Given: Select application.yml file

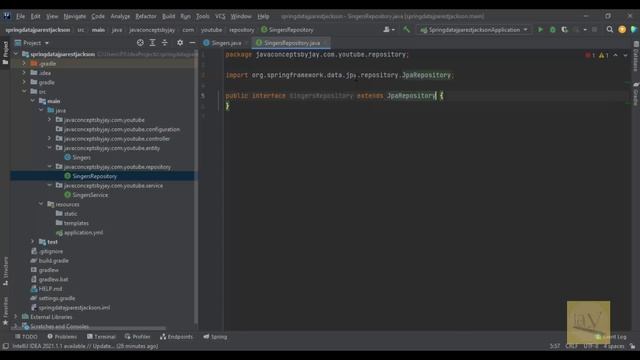Looking at the screenshot, I should [83, 233].
